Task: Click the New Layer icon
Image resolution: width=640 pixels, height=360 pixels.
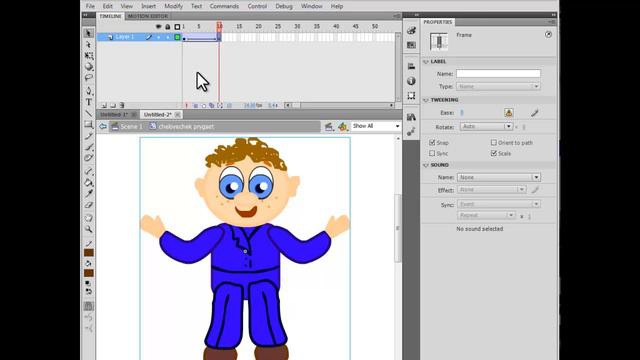Action: tap(104, 105)
